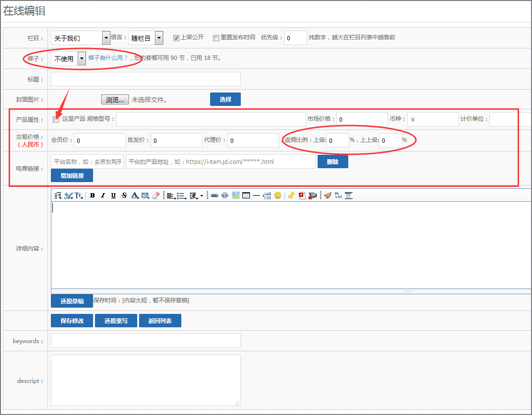Image resolution: width=532 pixels, height=415 pixels.
Task: Click the 删除 link button
Action: [333, 161]
